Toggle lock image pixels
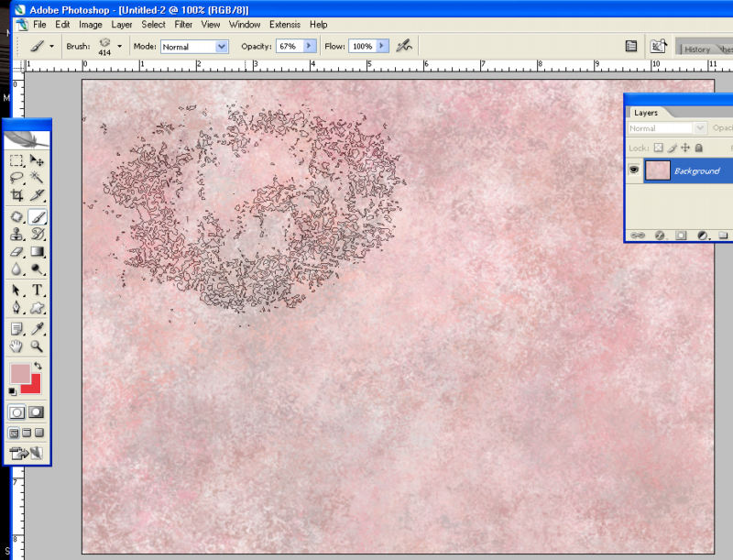This screenshot has width=733, height=560. click(672, 148)
